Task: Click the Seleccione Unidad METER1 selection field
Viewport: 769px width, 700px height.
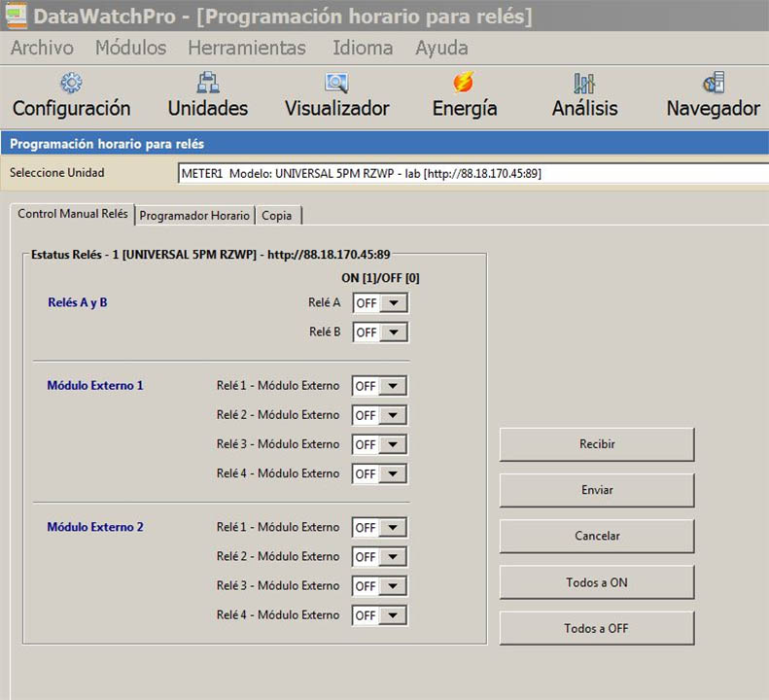Action: point(473,174)
